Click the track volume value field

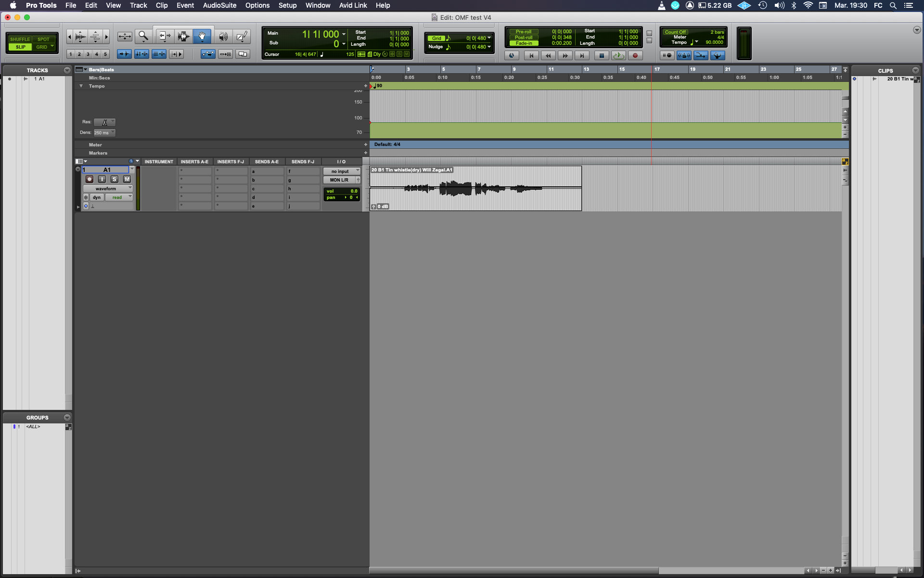(354, 191)
